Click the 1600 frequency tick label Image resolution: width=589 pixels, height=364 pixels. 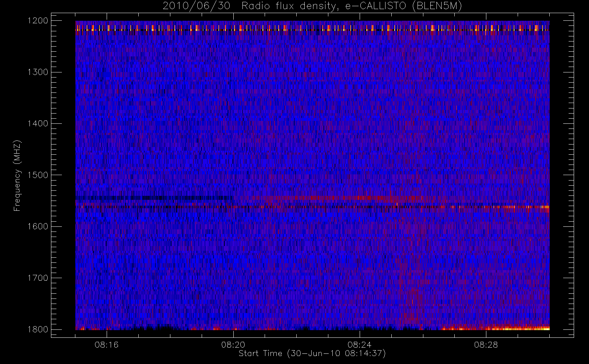coord(38,226)
